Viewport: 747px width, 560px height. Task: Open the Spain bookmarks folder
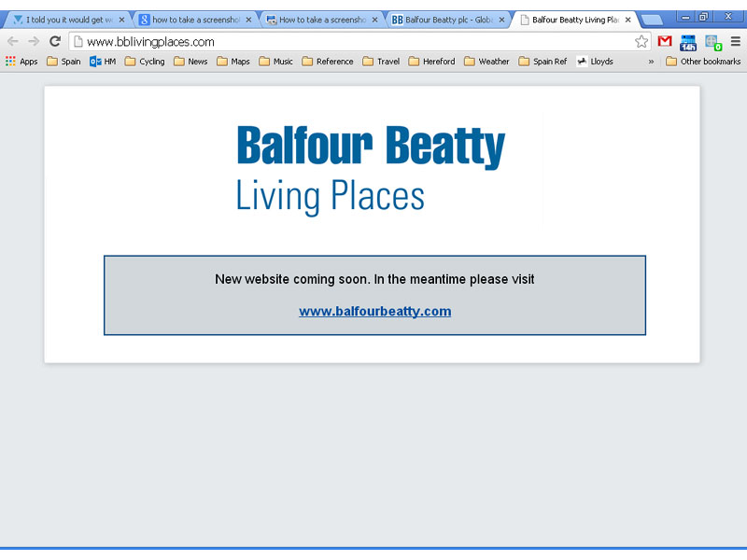pyautogui.click(x=63, y=62)
